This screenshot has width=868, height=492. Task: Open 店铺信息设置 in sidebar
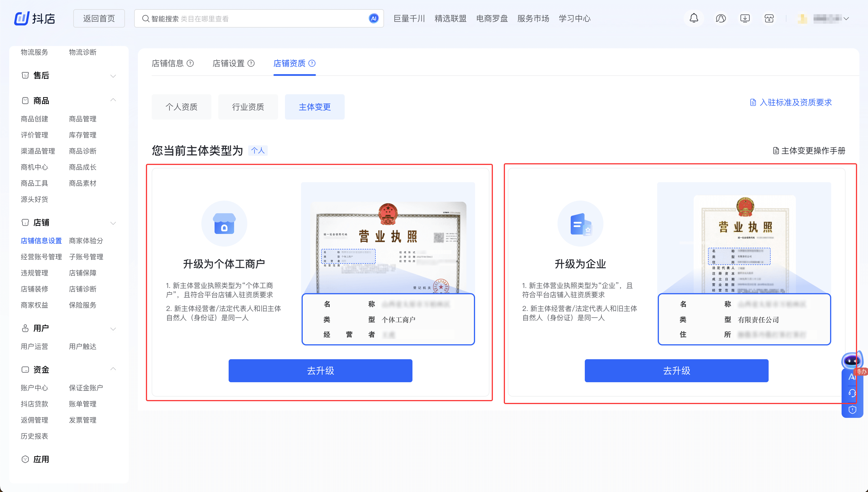click(41, 241)
